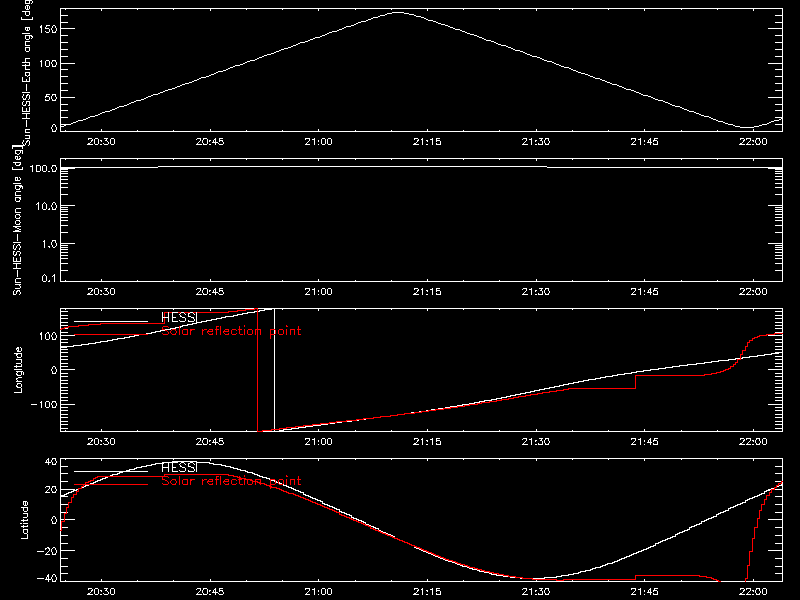This screenshot has width=800, height=600.
Task: Click the 0.1 value on the Moon angle axis
Action: [x=49, y=278]
